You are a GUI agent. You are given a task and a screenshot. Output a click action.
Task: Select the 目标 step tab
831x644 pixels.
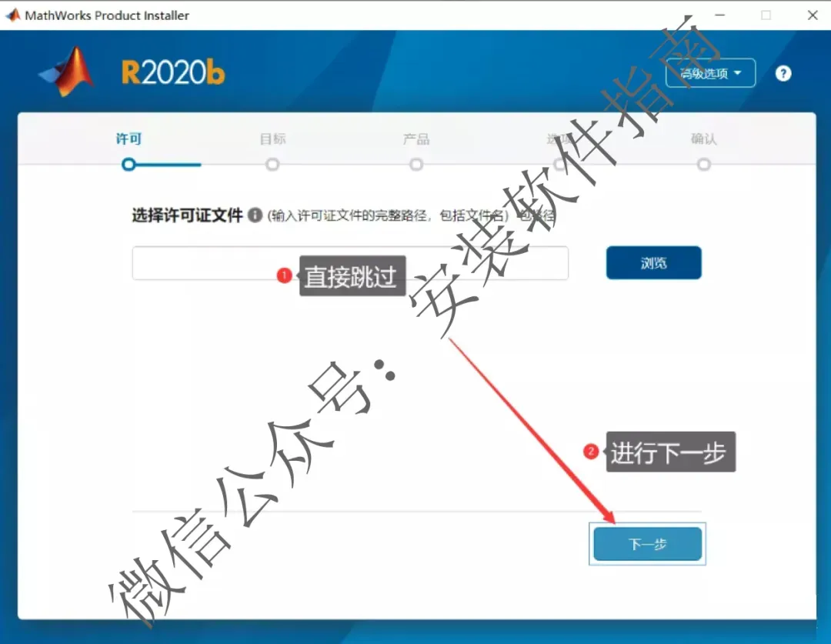coord(272,138)
